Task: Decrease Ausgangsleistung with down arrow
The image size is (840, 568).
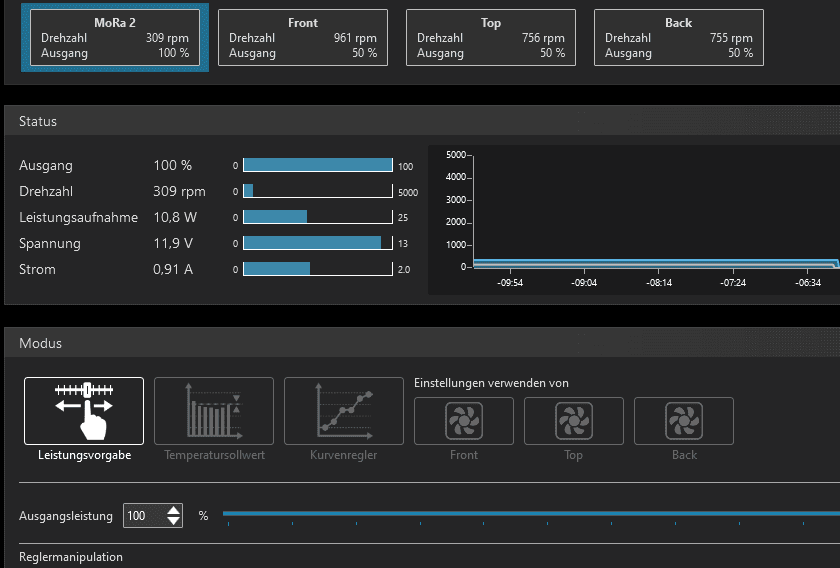Action: click(174, 521)
